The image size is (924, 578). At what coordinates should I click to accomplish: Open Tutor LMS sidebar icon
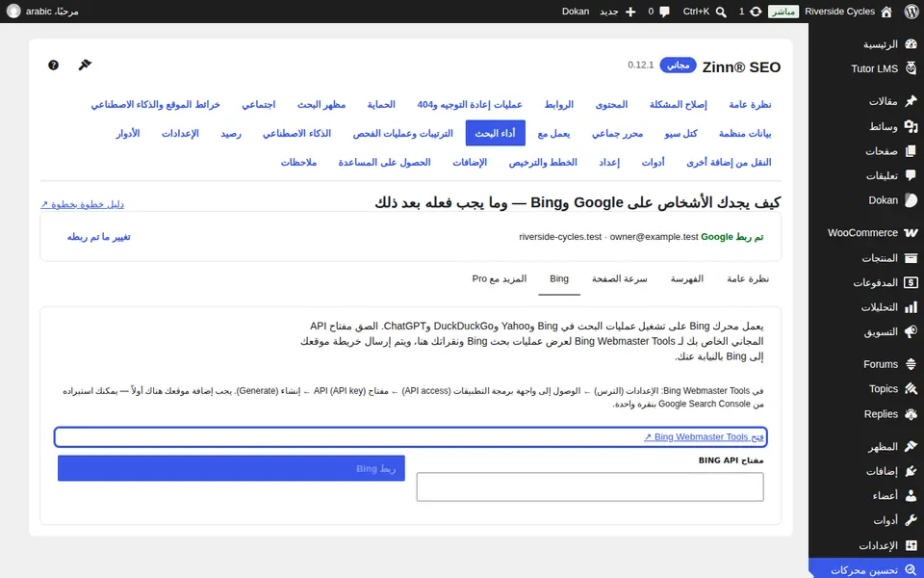coord(911,68)
